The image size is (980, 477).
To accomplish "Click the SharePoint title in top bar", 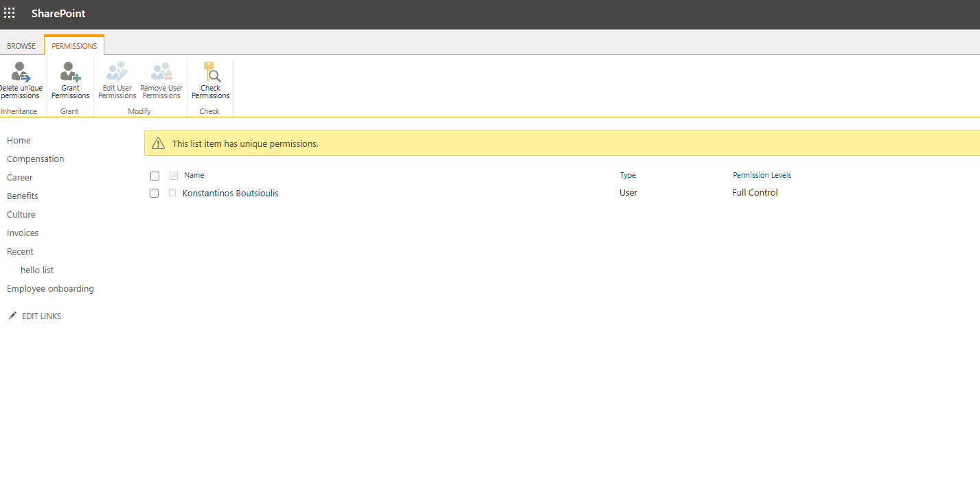I will [58, 14].
